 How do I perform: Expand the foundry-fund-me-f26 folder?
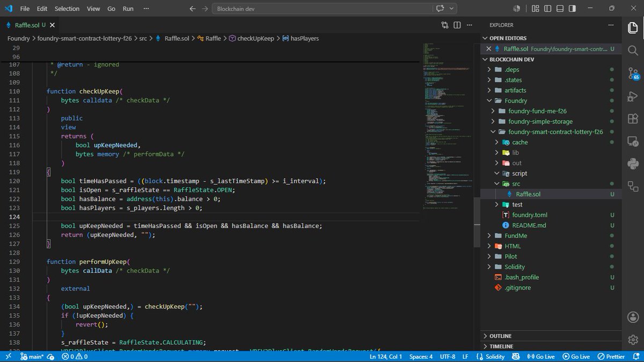(552, 111)
